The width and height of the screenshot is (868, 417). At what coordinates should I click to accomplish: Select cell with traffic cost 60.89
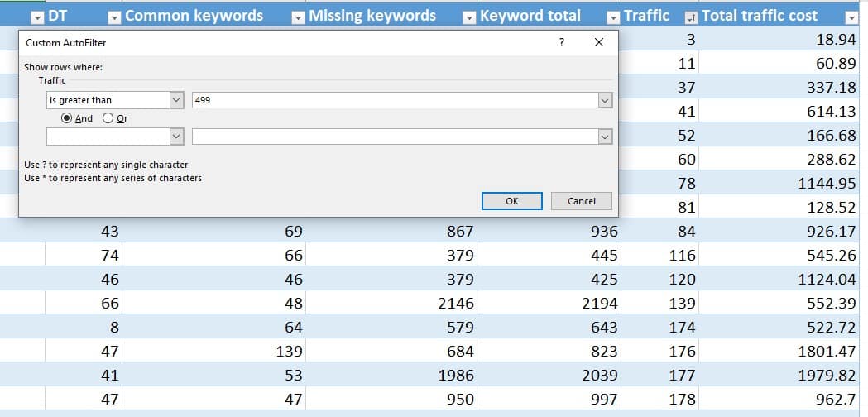tap(779, 63)
